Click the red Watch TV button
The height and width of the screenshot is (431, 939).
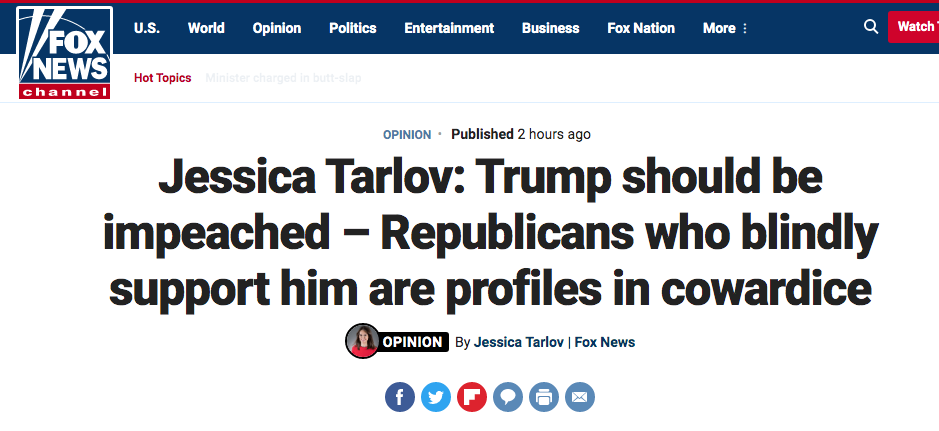click(914, 27)
